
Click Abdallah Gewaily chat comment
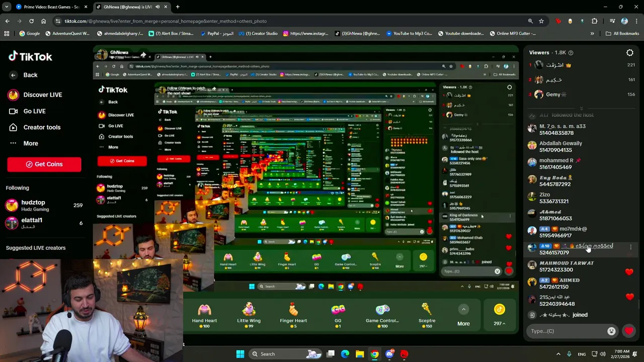click(560, 146)
